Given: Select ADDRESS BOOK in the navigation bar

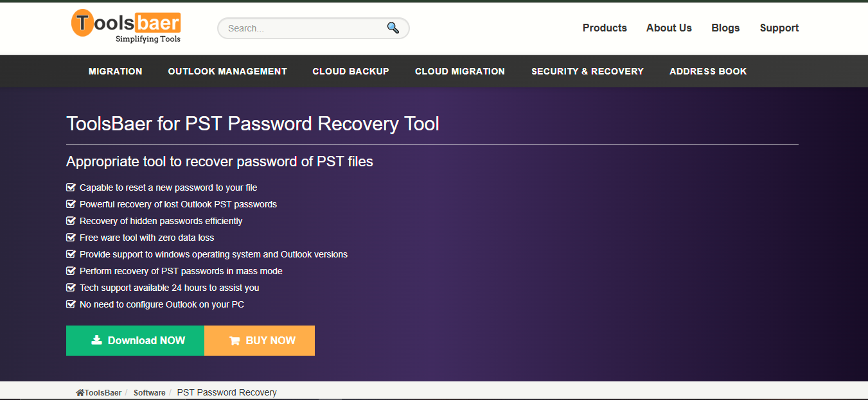Looking at the screenshot, I should coord(708,71).
